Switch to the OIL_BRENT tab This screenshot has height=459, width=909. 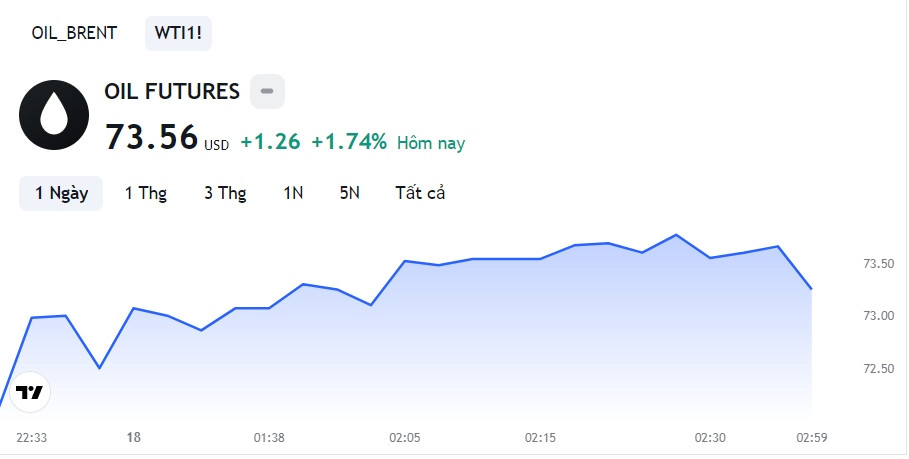[74, 33]
